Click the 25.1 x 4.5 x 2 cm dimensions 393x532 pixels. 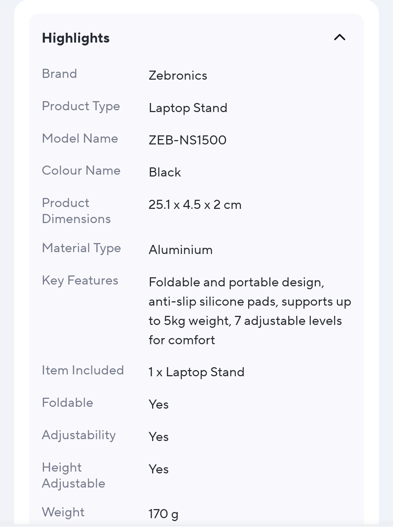pyautogui.click(x=195, y=205)
